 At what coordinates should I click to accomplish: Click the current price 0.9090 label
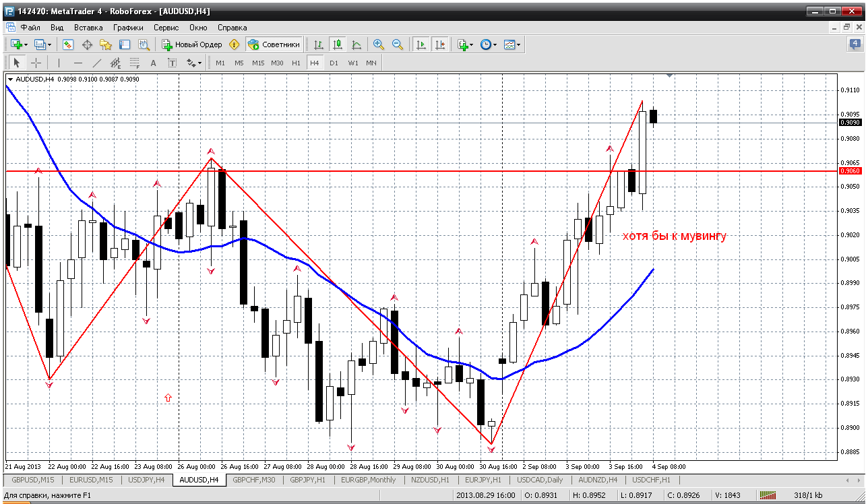tap(850, 123)
